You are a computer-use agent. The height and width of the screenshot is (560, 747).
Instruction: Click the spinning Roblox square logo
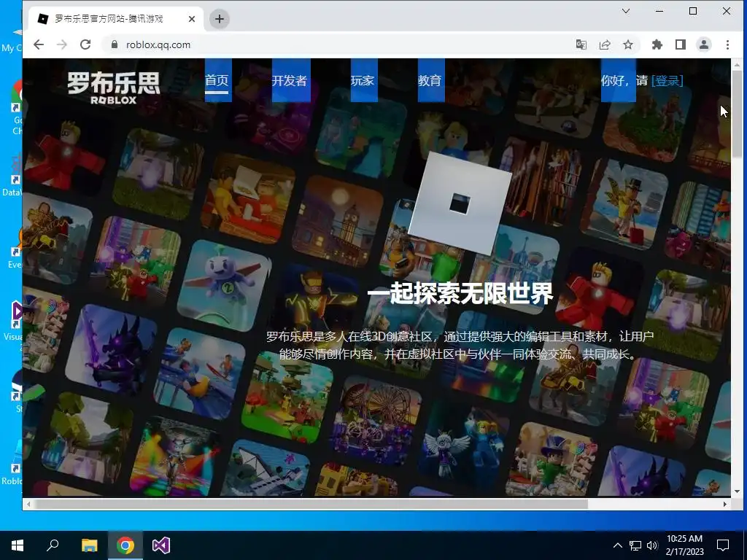460,204
